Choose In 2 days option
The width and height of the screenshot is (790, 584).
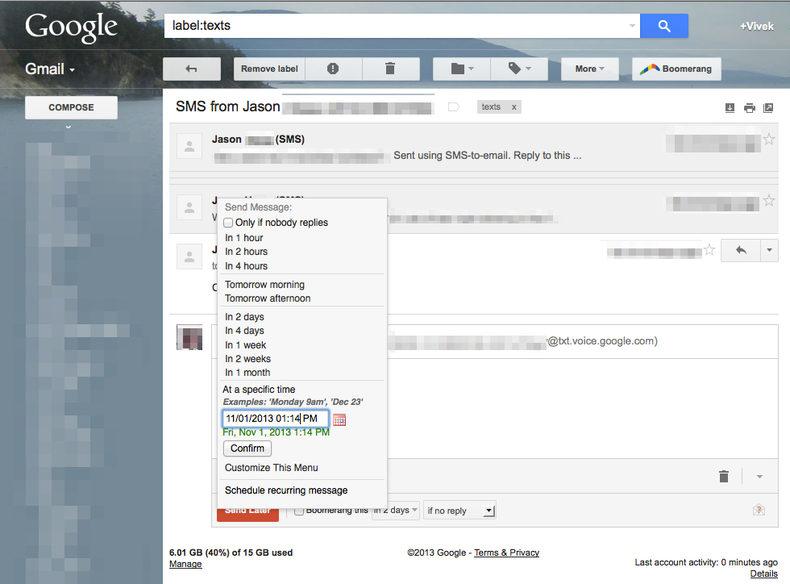coord(244,317)
